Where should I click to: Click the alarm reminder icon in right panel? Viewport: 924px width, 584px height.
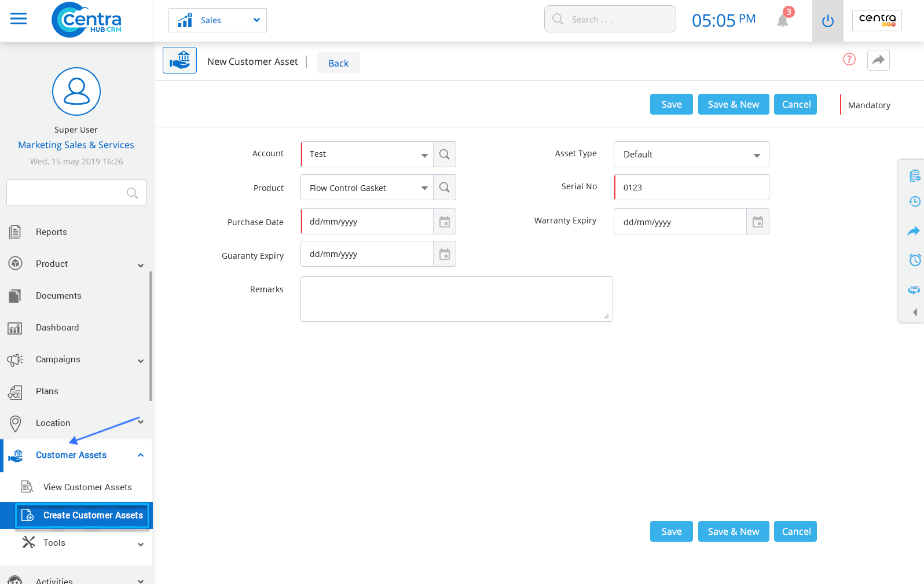[915, 260]
